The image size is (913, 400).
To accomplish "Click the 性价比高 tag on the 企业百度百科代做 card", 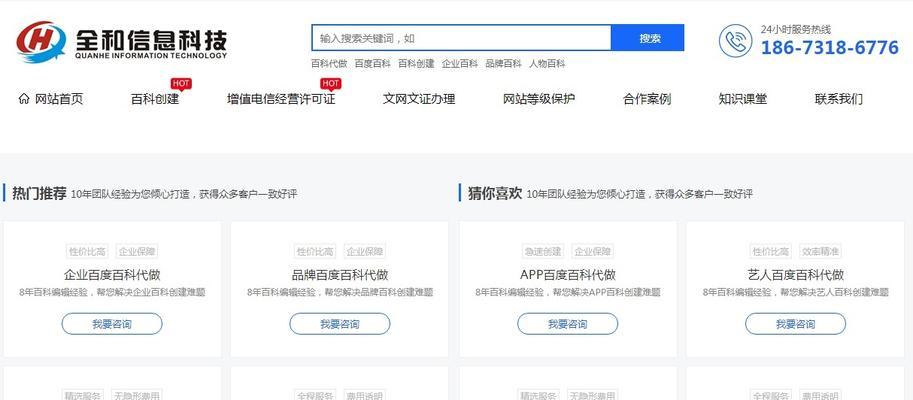I will [x=87, y=252].
